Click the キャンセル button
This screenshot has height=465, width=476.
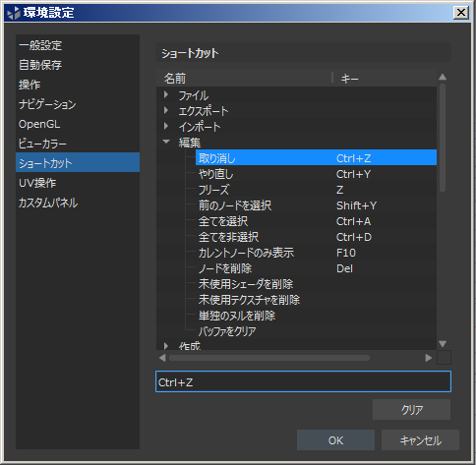pyautogui.click(x=420, y=440)
